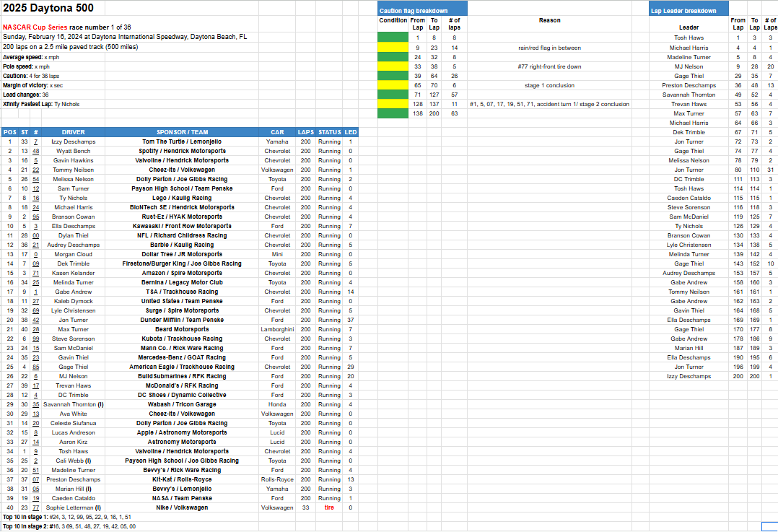Viewport: 778px width, 532px height.
Task: Open car number 00 link for Dylan Thiel
Action: coord(36,236)
